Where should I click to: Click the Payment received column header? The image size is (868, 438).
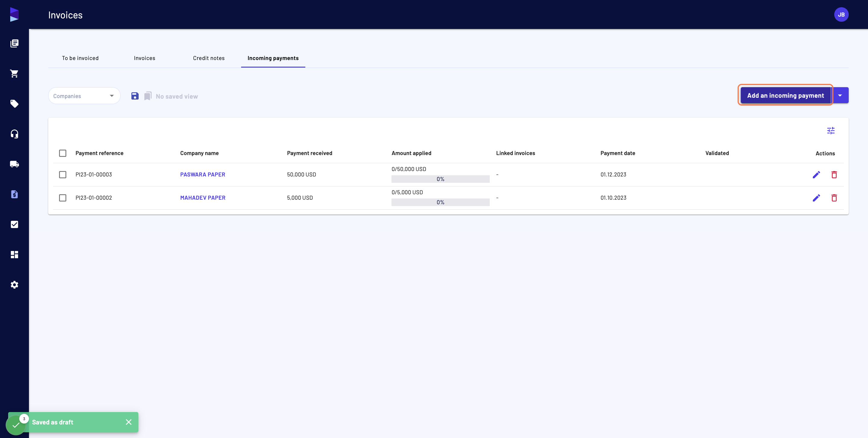click(309, 153)
